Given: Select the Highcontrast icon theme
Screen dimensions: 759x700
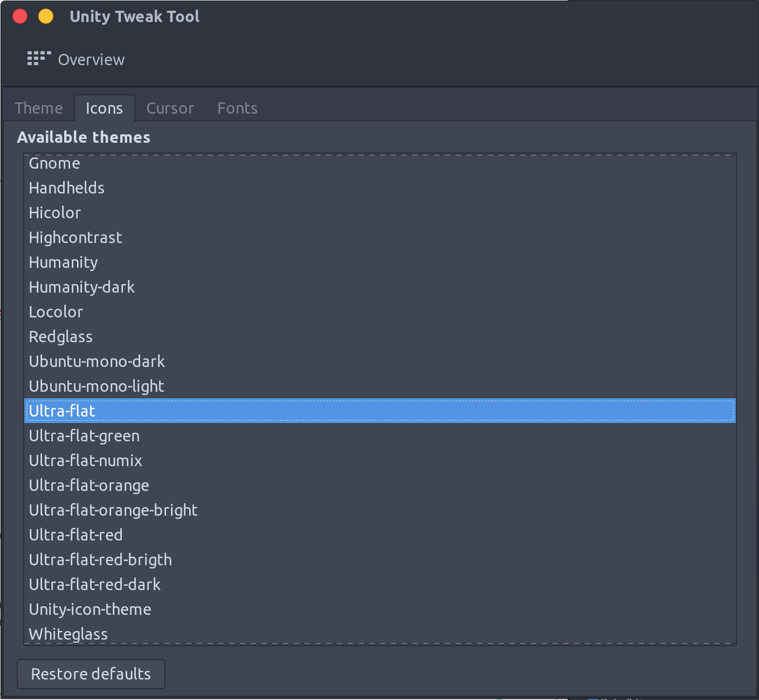Looking at the screenshot, I should (x=380, y=238).
